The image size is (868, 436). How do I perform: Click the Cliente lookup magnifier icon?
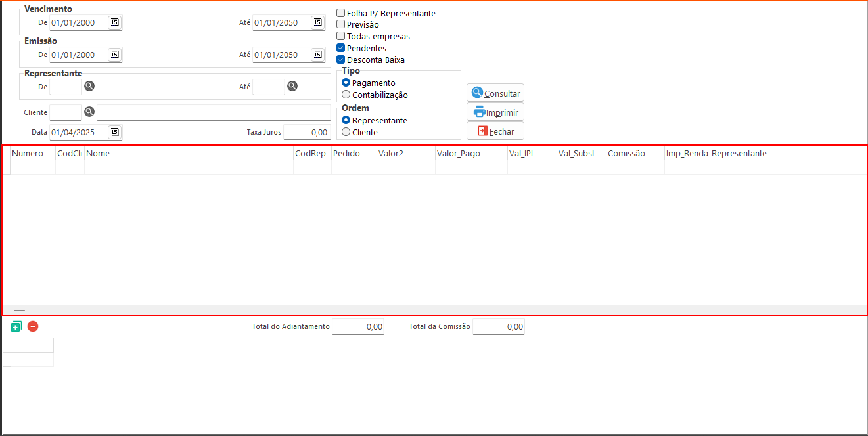pyautogui.click(x=89, y=112)
